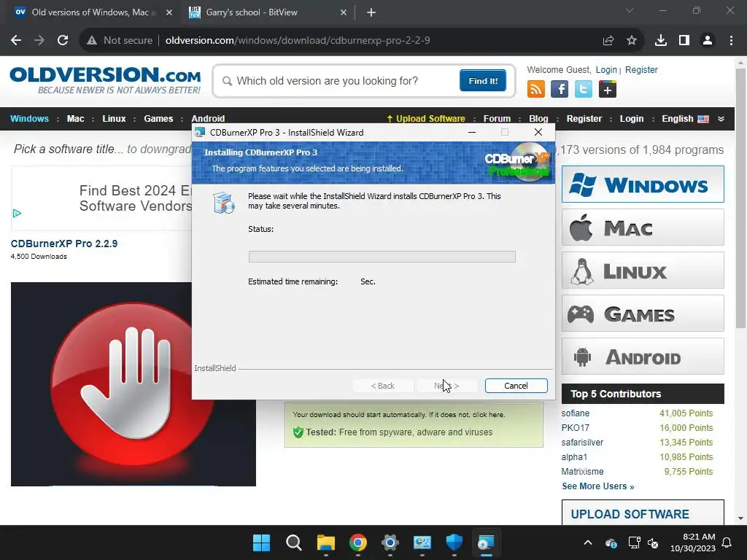The width and height of the screenshot is (747, 560).
Task: Open the Android nav menu item
Action: (208, 119)
